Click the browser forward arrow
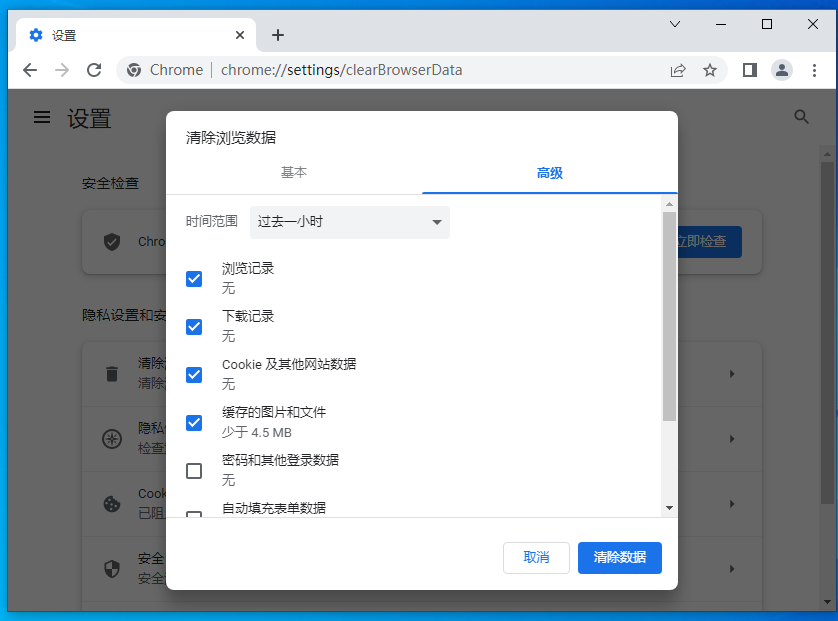The image size is (838, 621). [62, 70]
